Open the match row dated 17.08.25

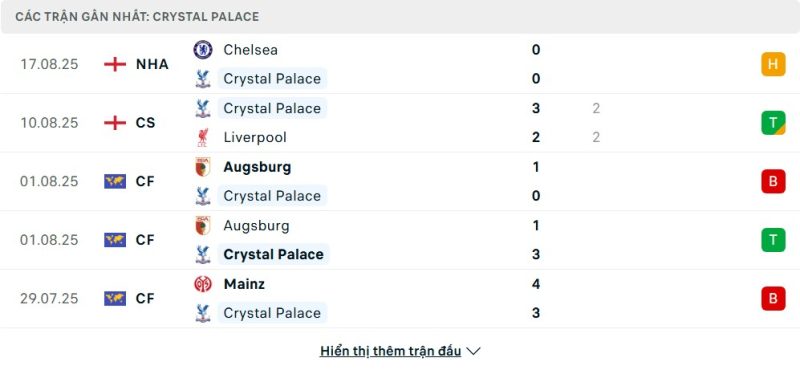point(400,64)
